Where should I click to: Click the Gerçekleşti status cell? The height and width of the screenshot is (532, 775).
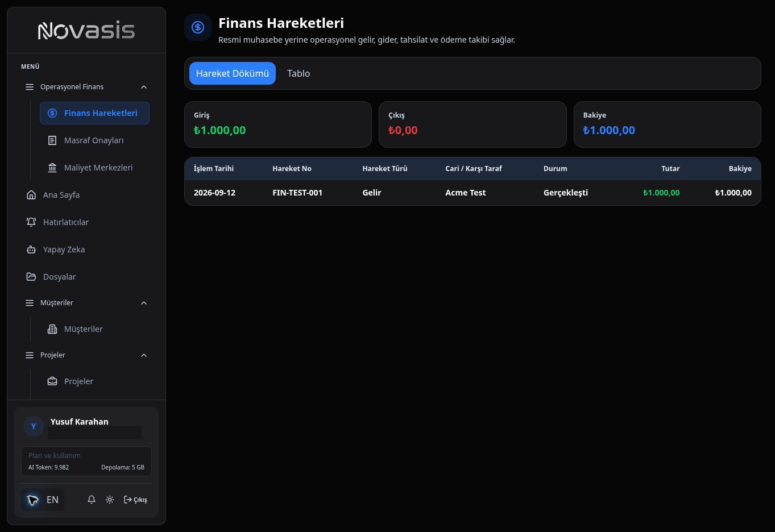[x=566, y=193]
